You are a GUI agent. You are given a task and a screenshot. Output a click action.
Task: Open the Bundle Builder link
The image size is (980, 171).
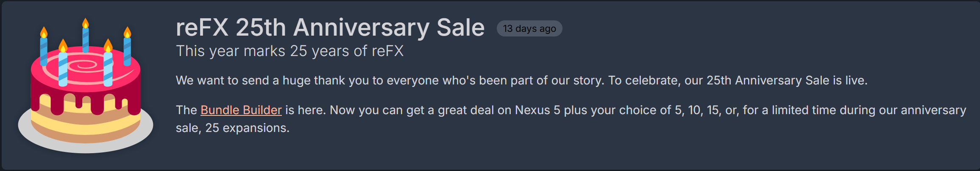[241, 110]
